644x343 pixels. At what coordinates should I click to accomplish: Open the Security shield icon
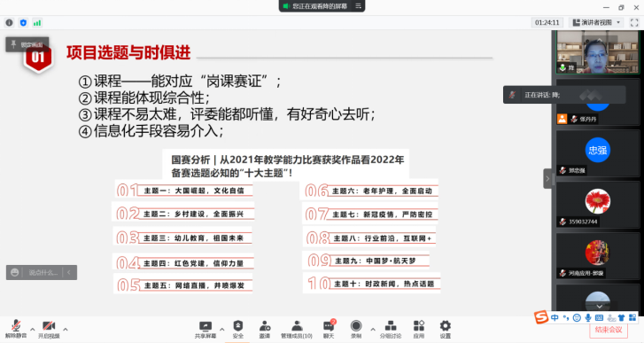[x=237, y=329]
